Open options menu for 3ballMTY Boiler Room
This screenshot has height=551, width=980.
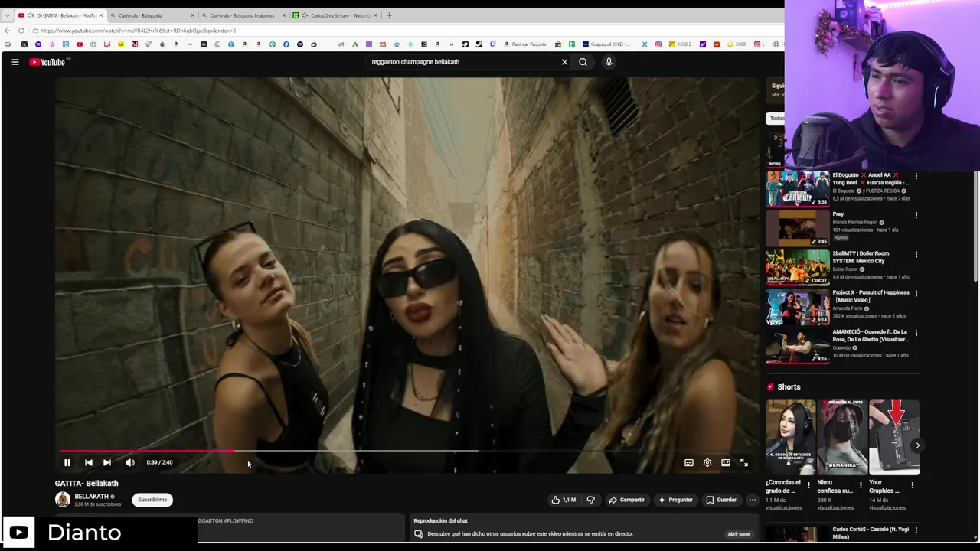click(x=916, y=254)
